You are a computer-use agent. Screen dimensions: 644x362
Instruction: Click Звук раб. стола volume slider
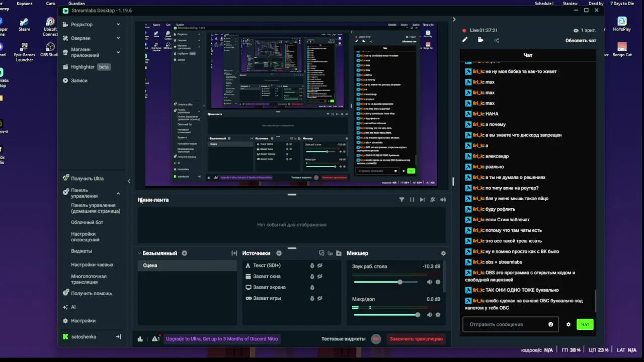pyautogui.click(x=385, y=282)
